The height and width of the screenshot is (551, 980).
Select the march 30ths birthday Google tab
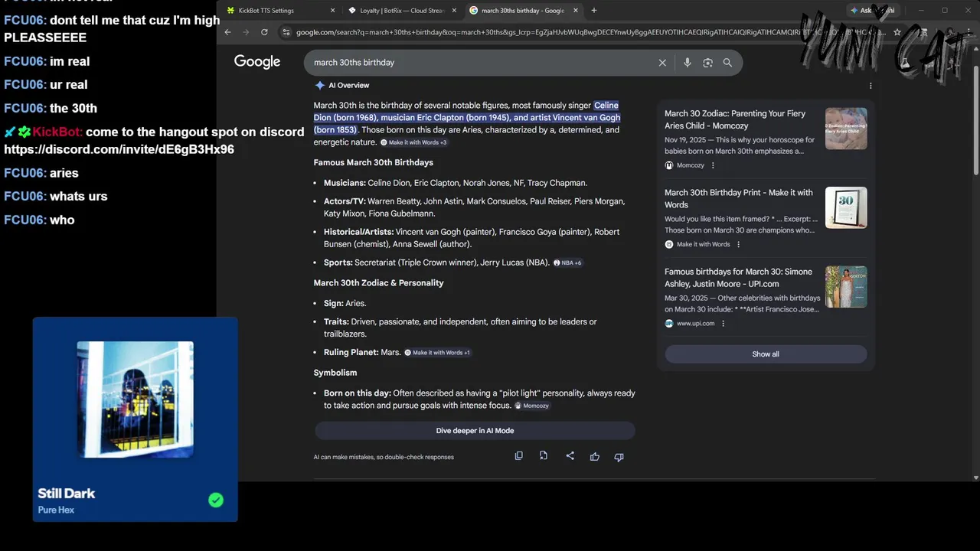click(523, 11)
